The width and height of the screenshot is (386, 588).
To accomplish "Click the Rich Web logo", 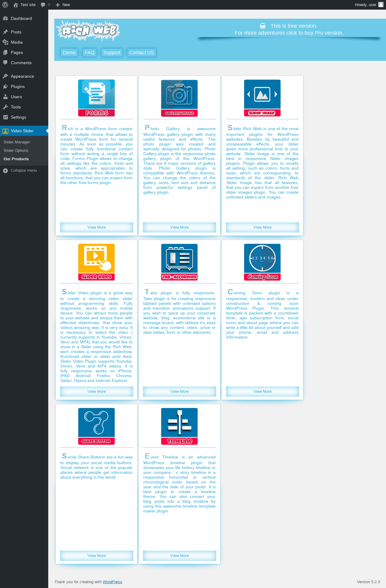I will 88,31.
